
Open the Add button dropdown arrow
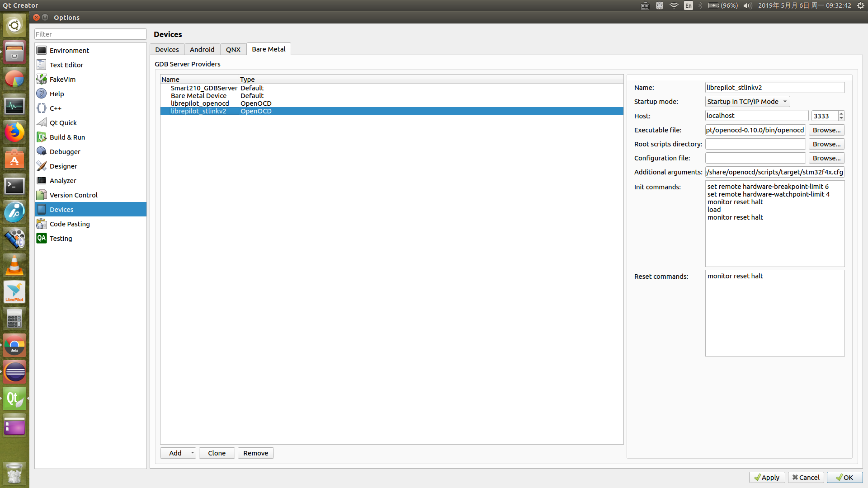[192, 453]
